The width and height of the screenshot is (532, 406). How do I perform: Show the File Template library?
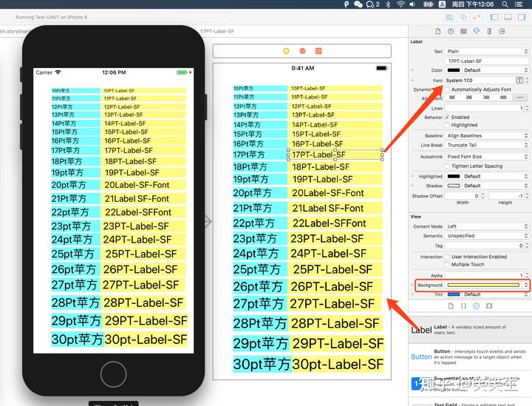[451, 306]
